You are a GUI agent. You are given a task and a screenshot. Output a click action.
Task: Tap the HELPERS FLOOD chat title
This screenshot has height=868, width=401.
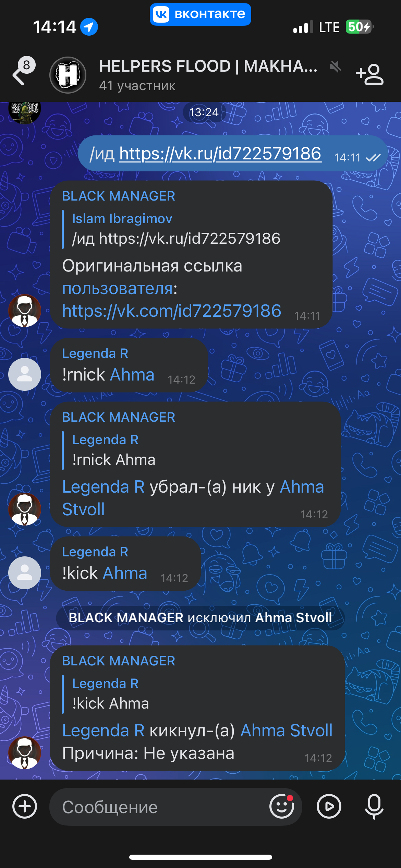pyautogui.click(x=208, y=66)
